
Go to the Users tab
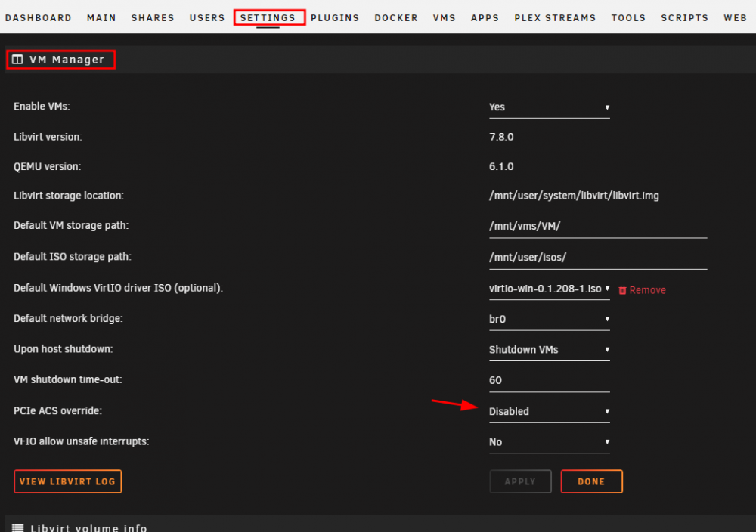(207, 18)
